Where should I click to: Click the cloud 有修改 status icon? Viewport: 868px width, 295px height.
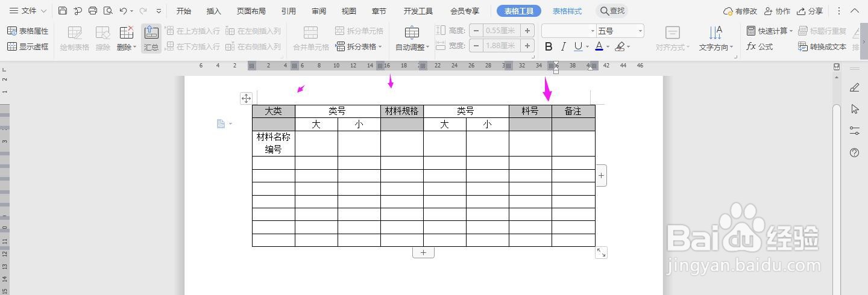click(740, 11)
